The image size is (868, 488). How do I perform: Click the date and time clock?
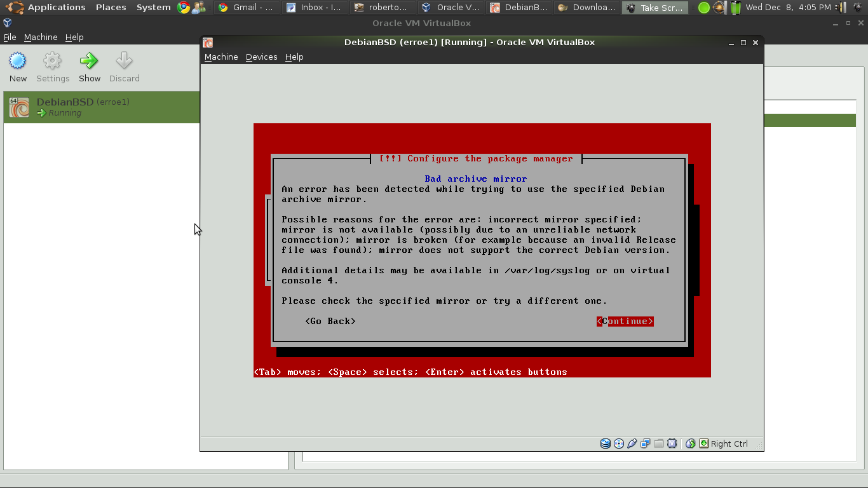click(788, 8)
